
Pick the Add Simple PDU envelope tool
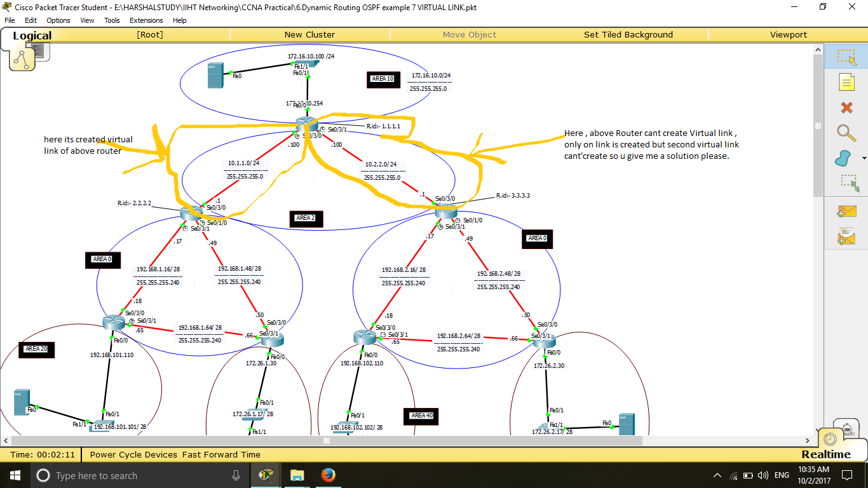point(846,211)
